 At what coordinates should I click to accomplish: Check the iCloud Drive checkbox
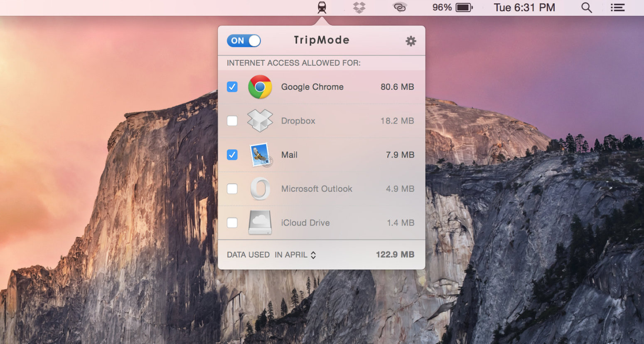point(232,223)
